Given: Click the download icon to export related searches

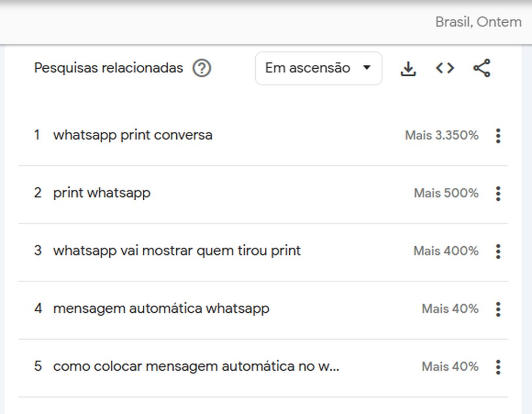Looking at the screenshot, I should click(408, 68).
